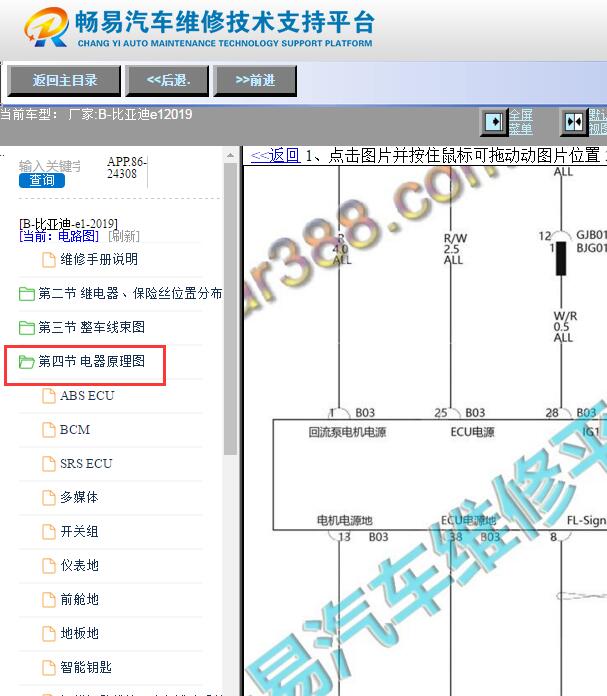
Task: Open the 多媒体 diagram entry
Action: coord(79,498)
